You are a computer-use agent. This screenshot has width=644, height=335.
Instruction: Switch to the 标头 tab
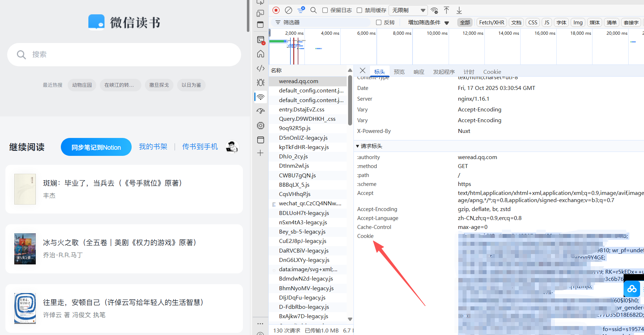point(379,72)
